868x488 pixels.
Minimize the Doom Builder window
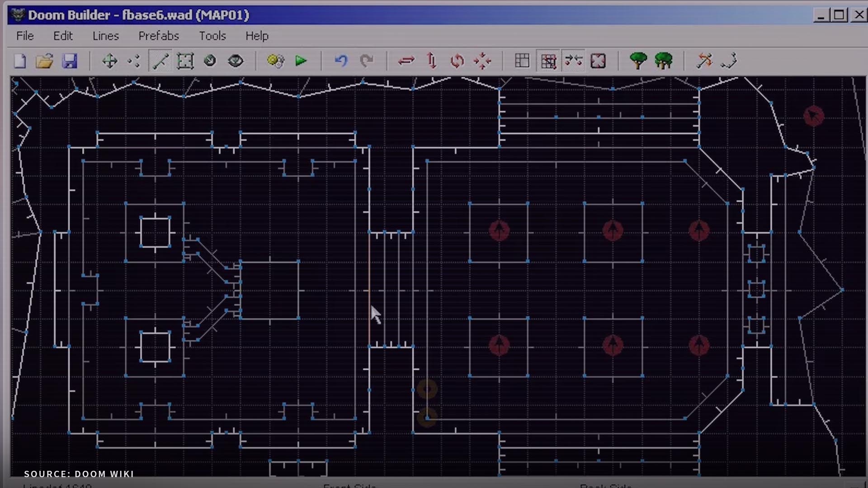click(821, 15)
